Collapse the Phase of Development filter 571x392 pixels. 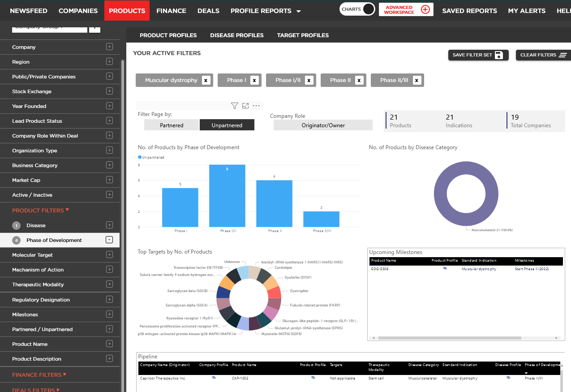coord(109,240)
